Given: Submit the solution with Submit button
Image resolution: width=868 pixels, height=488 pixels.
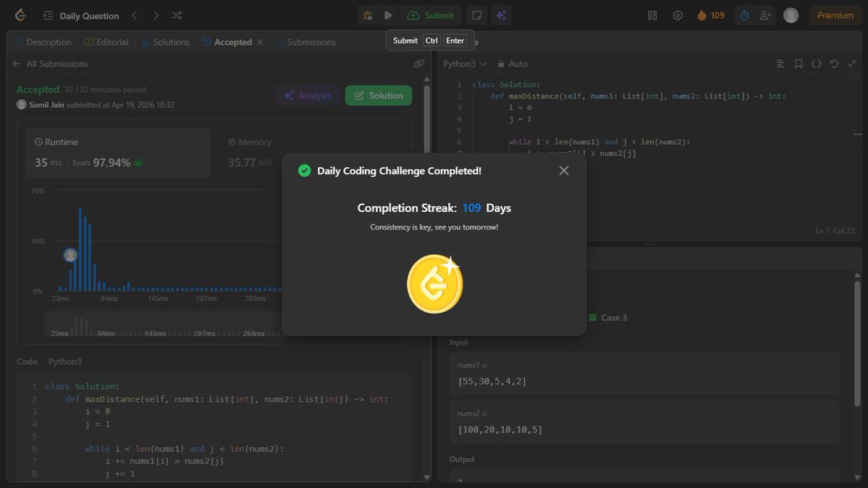Looking at the screenshot, I should tap(431, 15).
